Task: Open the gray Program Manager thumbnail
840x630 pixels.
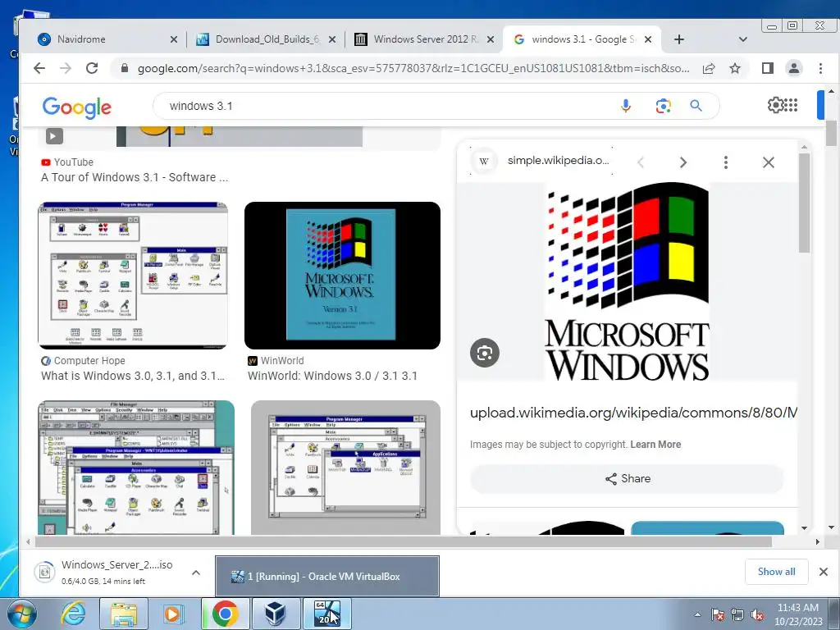Action: point(345,467)
